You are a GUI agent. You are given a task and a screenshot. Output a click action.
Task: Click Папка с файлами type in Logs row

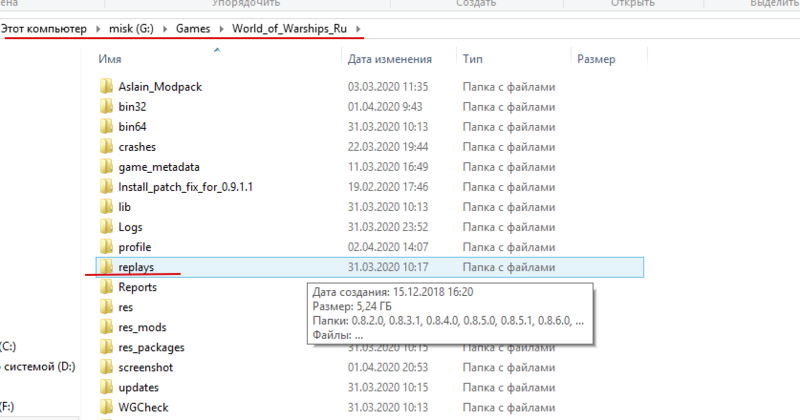pos(509,227)
